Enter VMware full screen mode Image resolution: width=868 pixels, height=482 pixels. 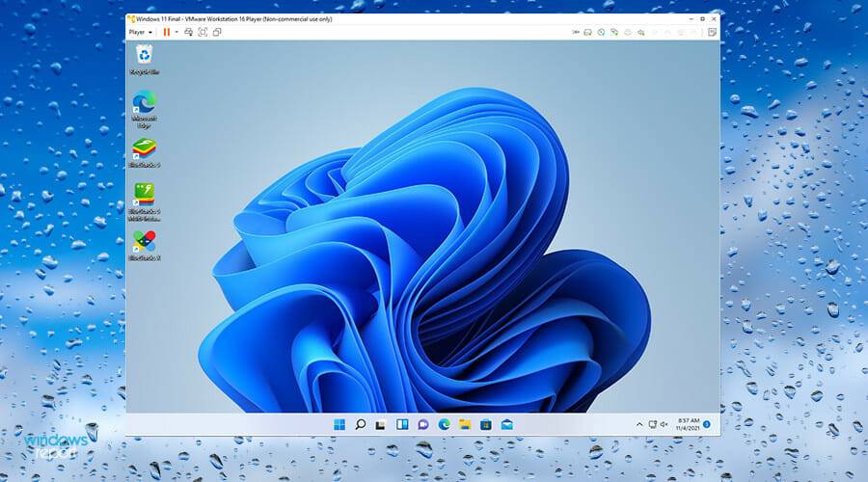[x=203, y=32]
